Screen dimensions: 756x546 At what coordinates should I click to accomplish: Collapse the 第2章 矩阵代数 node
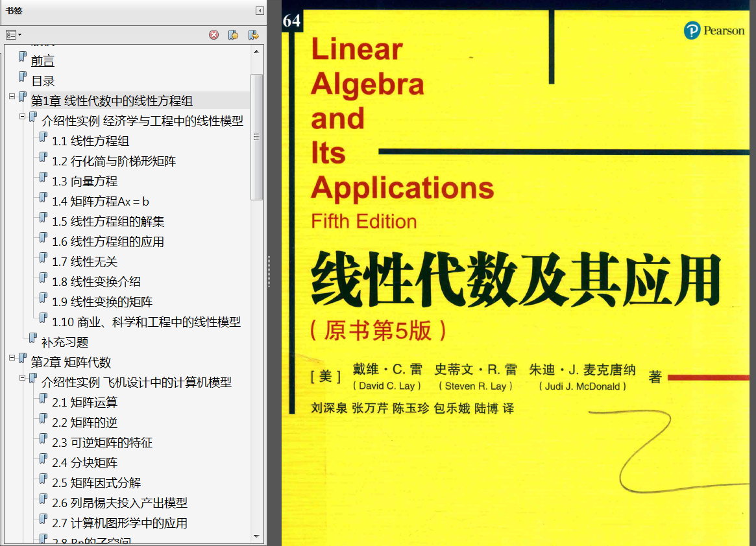tap(12, 358)
